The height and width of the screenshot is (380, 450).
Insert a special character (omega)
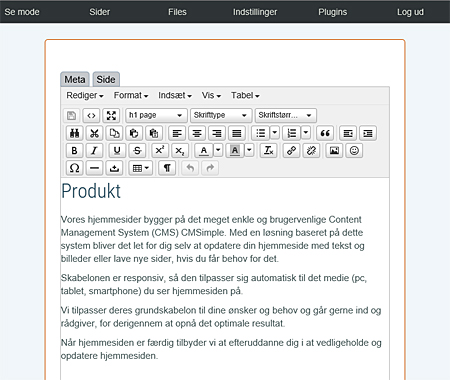74,168
